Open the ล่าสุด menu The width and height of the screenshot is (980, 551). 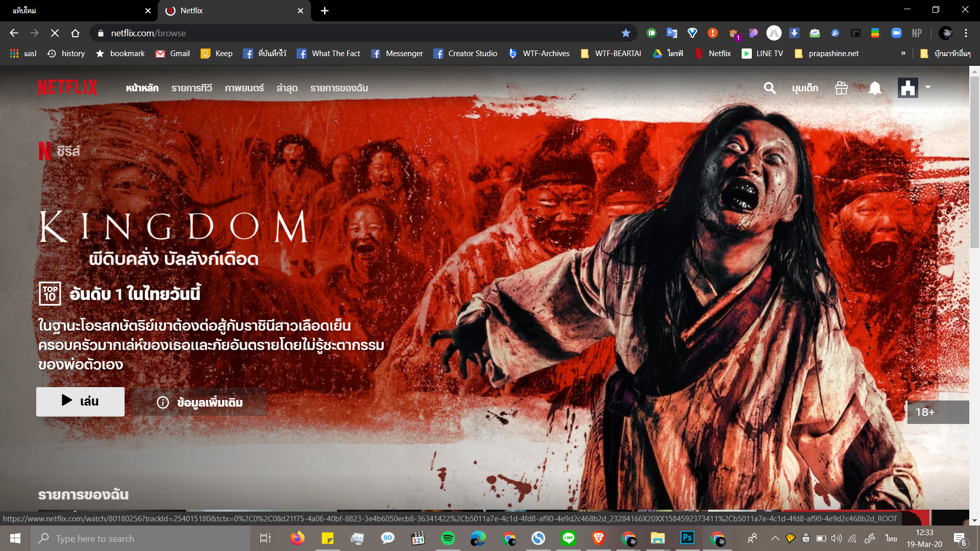pos(287,88)
